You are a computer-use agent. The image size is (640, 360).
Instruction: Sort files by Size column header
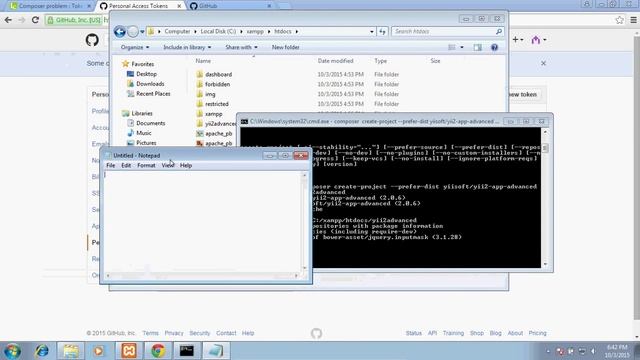(435, 61)
